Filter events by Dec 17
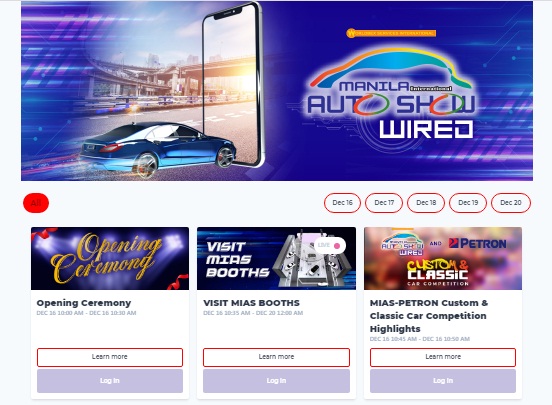This screenshot has height=405, width=552. (x=384, y=203)
